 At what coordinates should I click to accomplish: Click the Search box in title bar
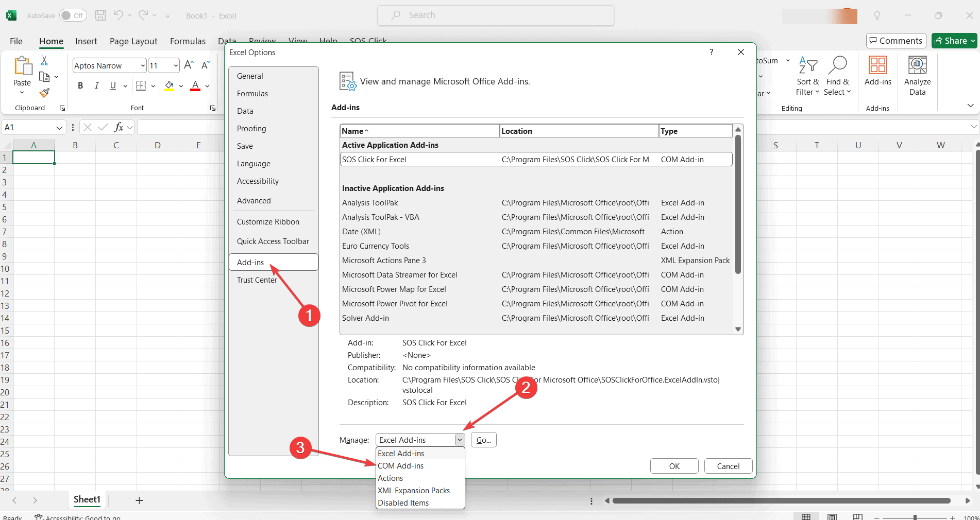(x=496, y=15)
